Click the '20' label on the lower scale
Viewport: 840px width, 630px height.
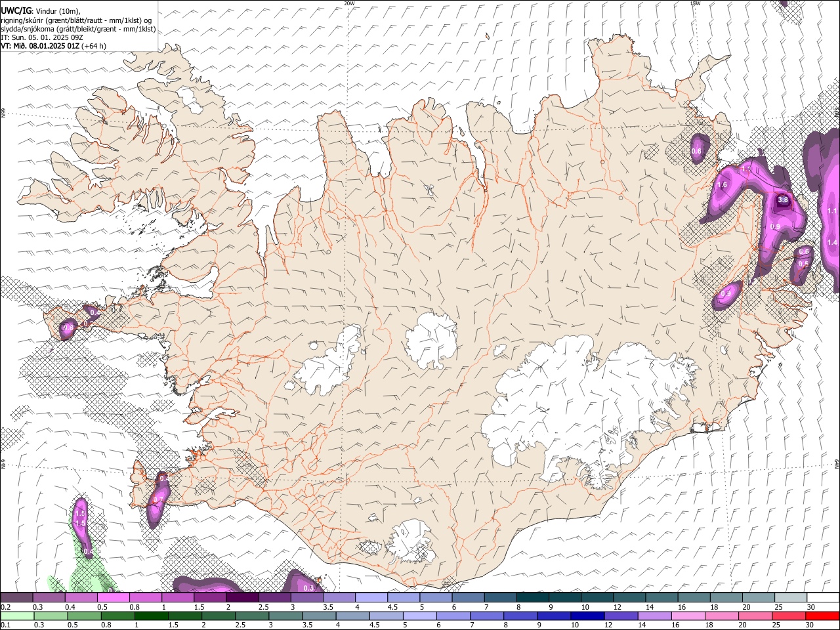[742, 625]
